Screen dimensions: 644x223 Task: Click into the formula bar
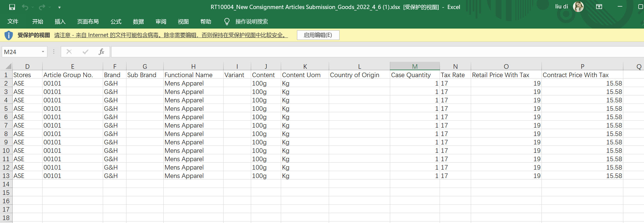[x=377, y=52]
